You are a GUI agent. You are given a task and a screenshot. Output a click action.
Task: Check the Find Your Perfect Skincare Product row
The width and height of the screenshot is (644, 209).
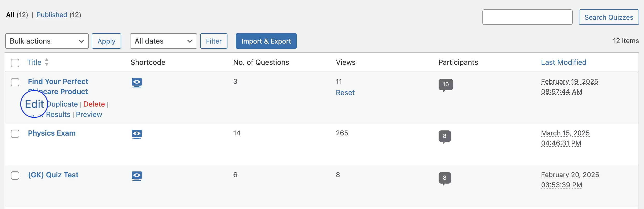tap(15, 82)
